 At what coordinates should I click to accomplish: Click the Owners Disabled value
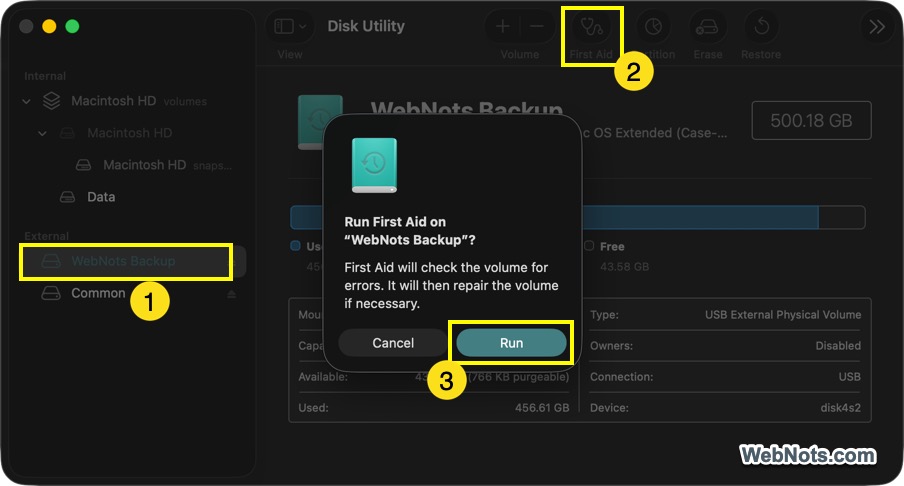coord(838,346)
